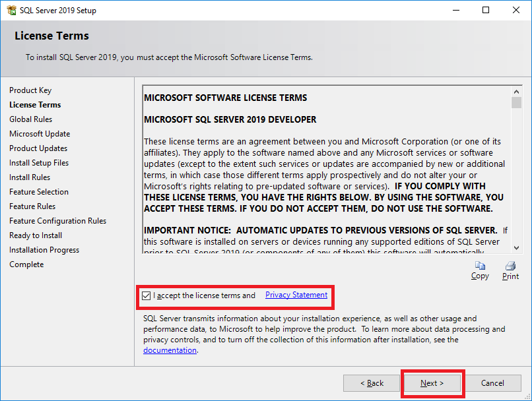Maximize the SQL Server Setup window
The height and width of the screenshot is (401, 532).
click(x=486, y=10)
